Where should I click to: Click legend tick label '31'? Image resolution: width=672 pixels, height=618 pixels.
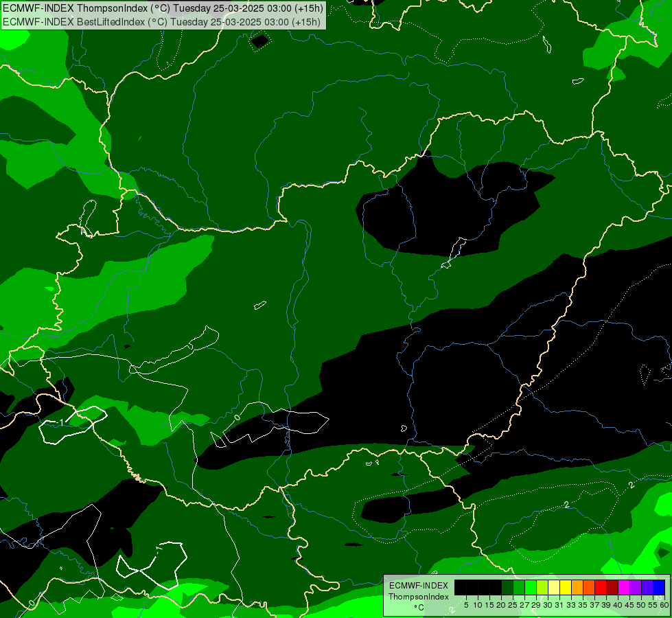559,605
